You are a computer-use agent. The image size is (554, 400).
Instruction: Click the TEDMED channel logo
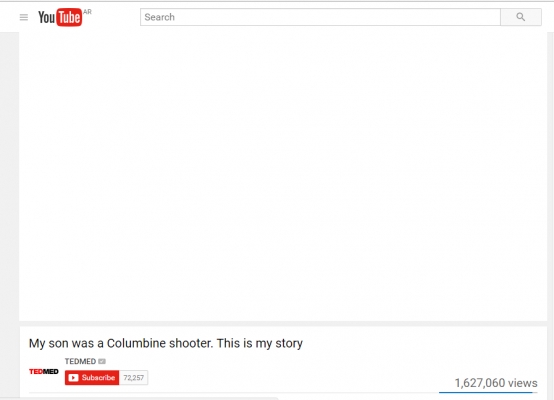click(x=44, y=371)
